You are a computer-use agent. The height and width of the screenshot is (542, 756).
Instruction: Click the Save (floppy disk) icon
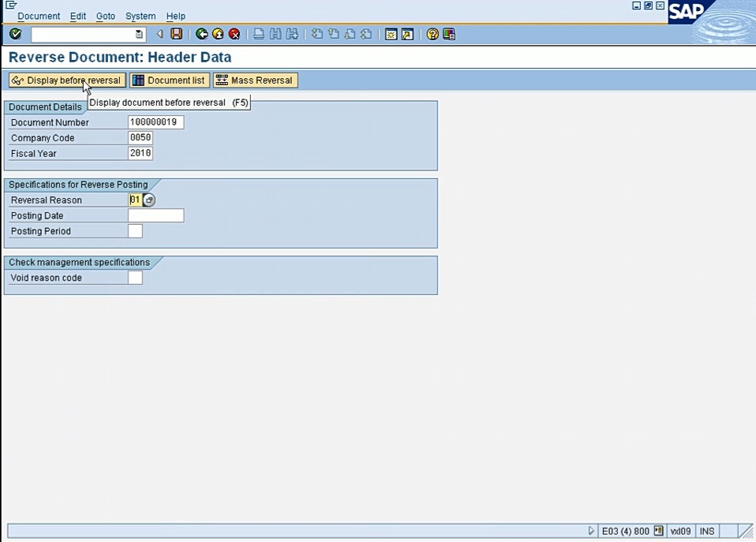177,34
